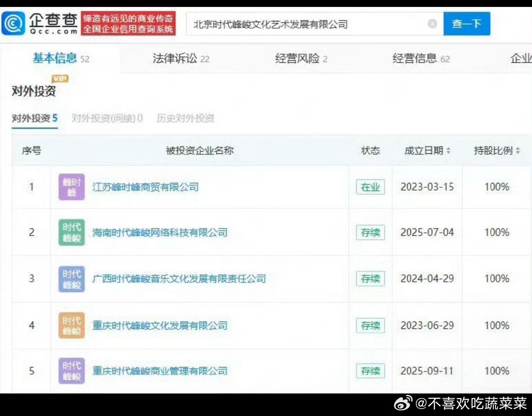Click the 被投资企业名称 column header
Image resolution: width=532 pixels, height=416 pixels.
click(200, 151)
